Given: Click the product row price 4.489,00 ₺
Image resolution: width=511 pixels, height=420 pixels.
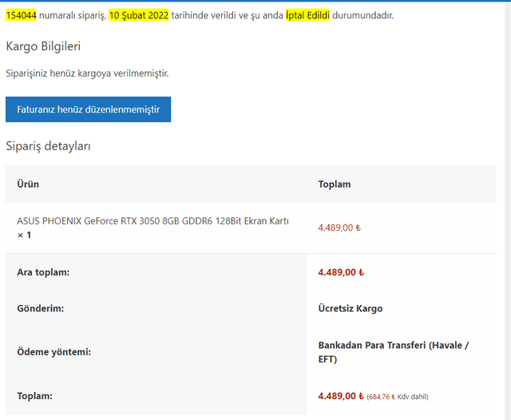Looking at the screenshot, I should 339,228.
